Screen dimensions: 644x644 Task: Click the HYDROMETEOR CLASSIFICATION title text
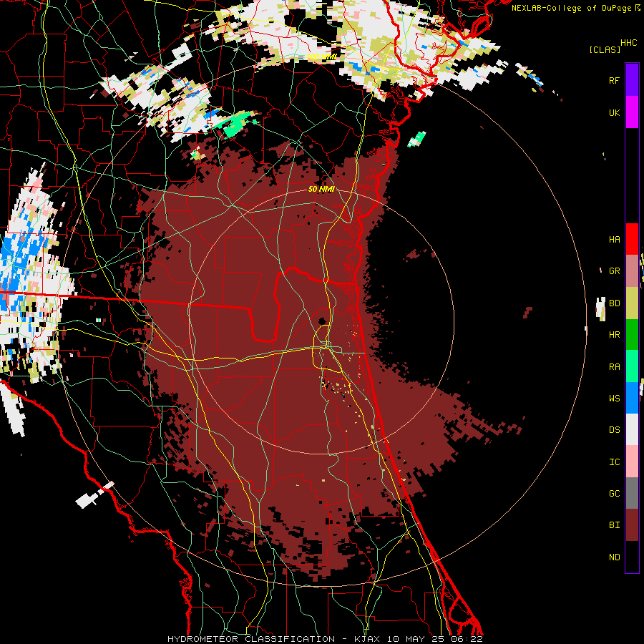(251, 639)
